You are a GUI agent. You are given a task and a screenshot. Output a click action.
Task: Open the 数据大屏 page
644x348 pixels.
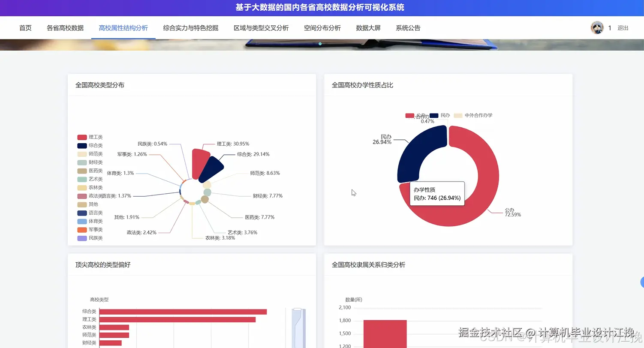tap(368, 28)
